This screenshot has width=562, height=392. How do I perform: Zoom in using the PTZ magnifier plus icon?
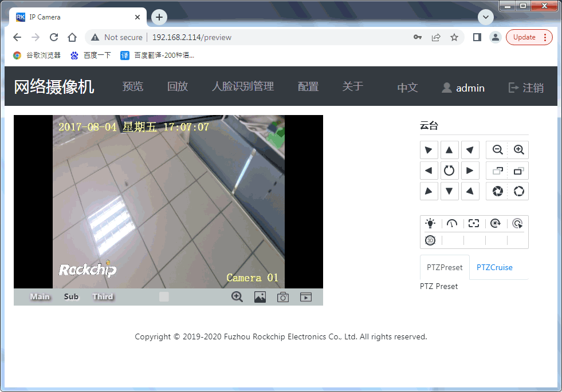coord(518,149)
